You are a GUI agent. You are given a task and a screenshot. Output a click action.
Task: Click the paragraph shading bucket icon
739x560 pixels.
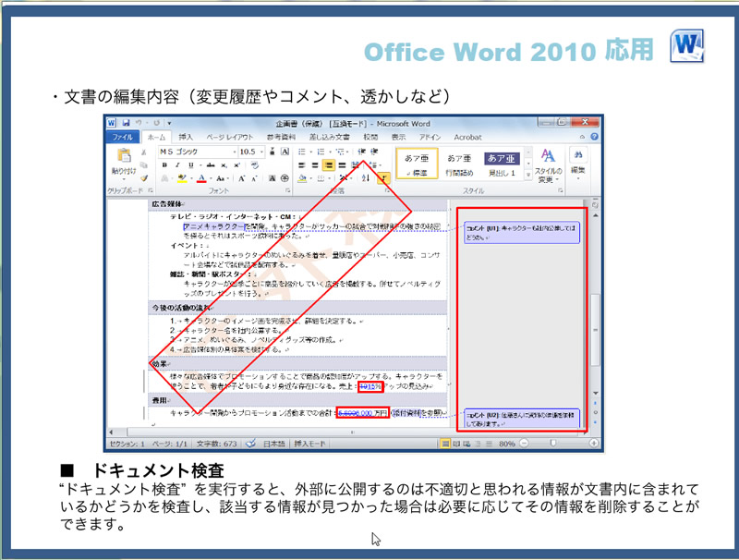pyautogui.click(x=302, y=178)
